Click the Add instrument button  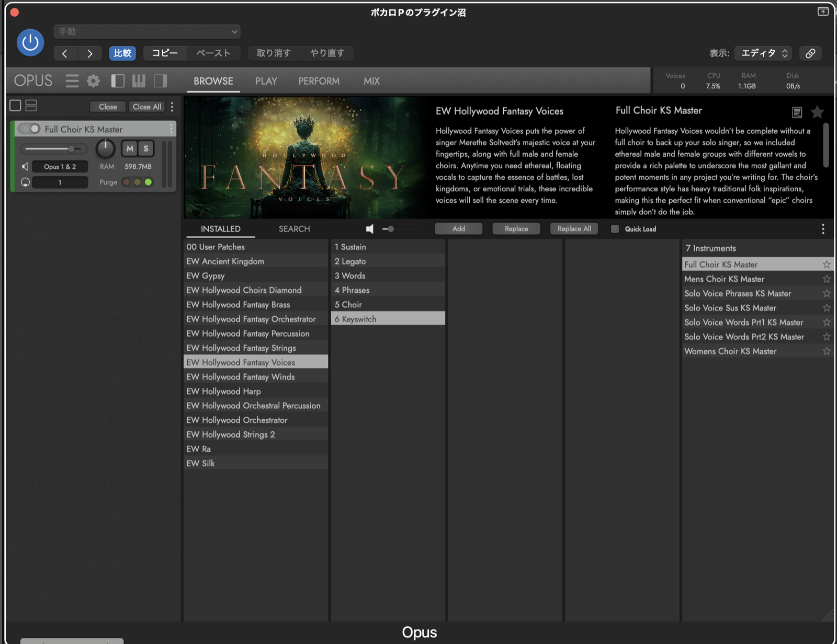(459, 229)
